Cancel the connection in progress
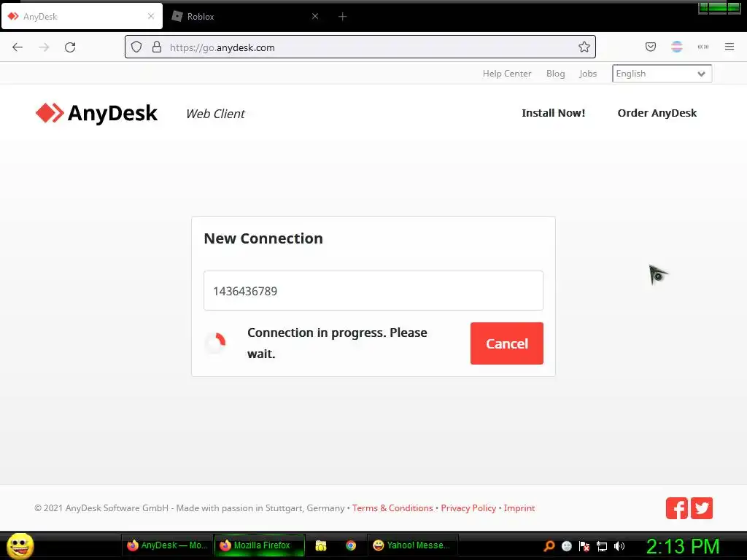The height and width of the screenshot is (560, 747). pyautogui.click(x=506, y=343)
